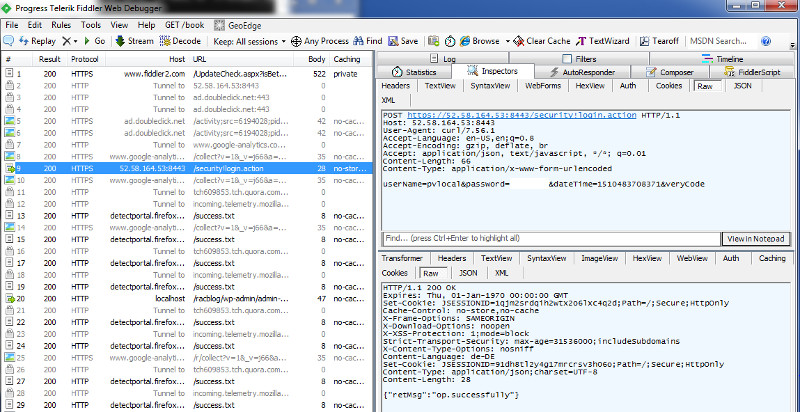Replay the selected session

(x=37, y=41)
